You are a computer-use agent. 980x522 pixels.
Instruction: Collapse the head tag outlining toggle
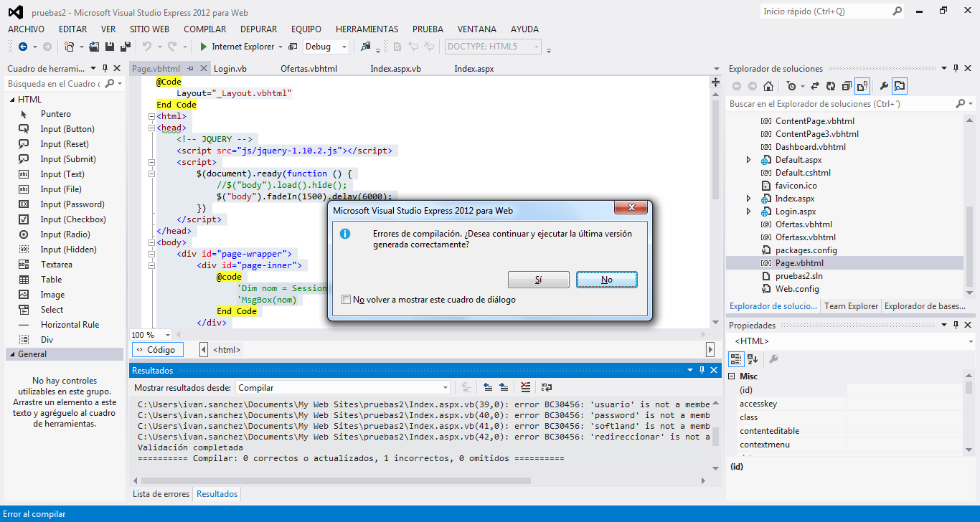(151, 128)
